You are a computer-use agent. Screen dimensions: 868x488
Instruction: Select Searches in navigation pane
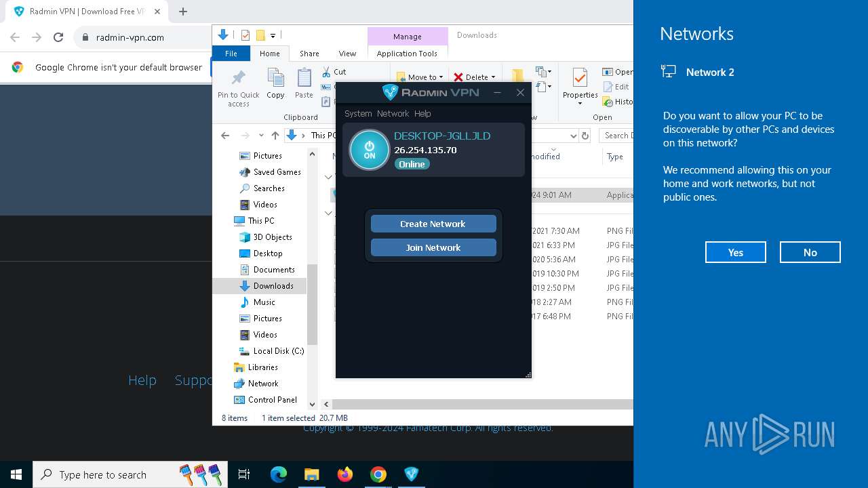pyautogui.click(x=269, y=188)
